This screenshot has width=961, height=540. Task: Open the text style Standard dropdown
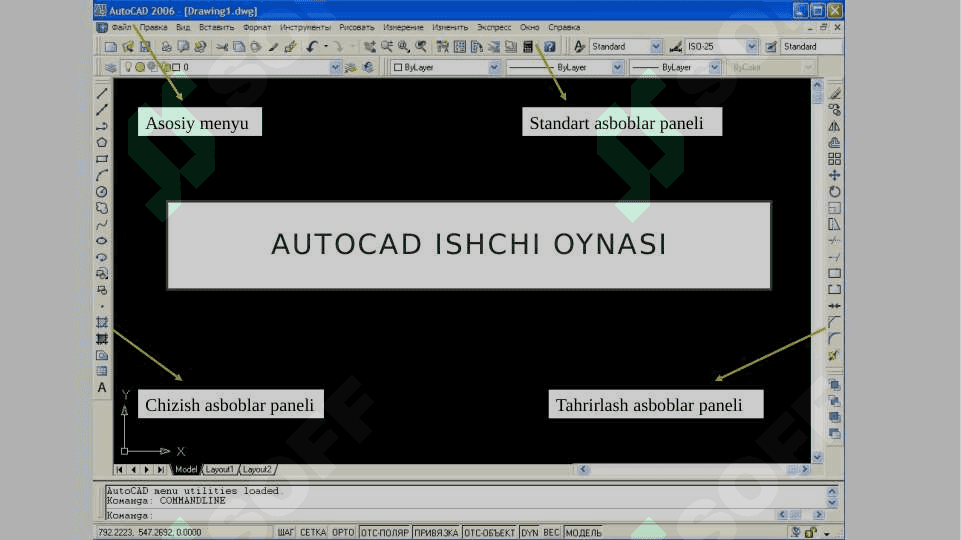[x=656, y=47]
